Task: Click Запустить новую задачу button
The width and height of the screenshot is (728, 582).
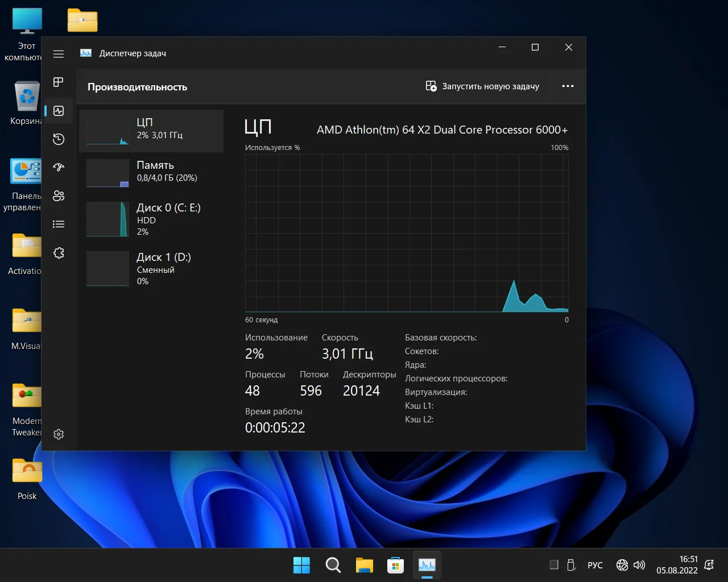Action: tap(482, 86)
